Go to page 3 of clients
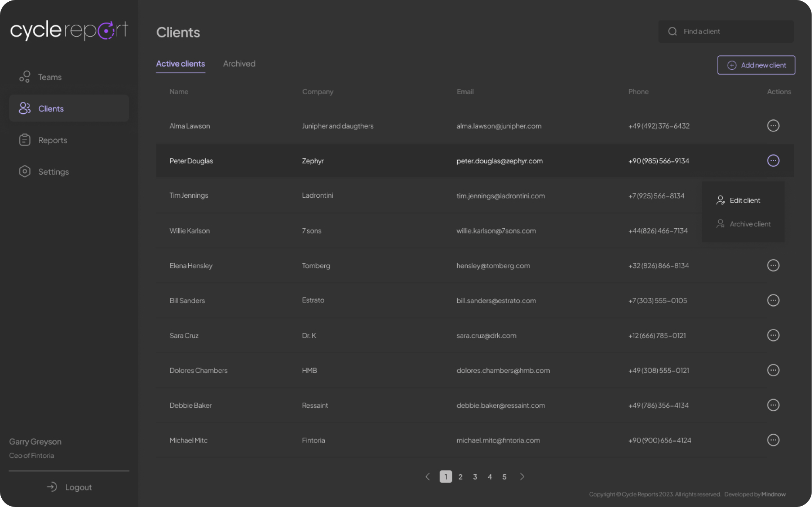812x507 pixels. 475,477
